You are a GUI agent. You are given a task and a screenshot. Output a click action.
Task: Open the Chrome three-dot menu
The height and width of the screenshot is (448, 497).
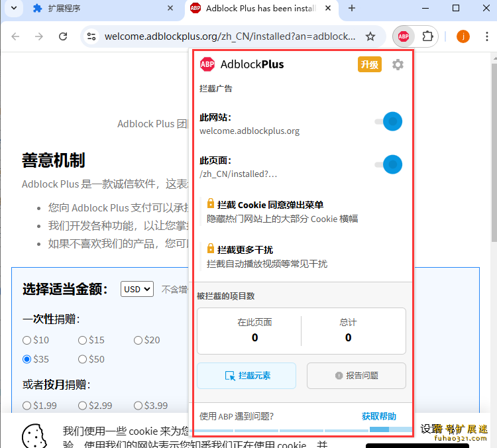pos(487,36)
